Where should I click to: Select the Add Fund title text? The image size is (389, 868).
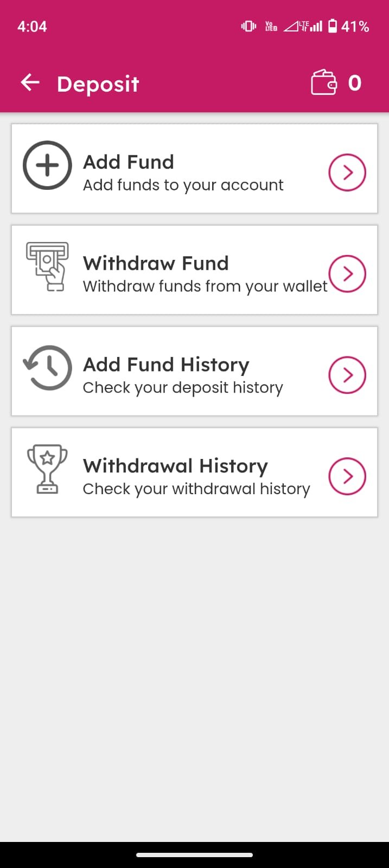click(129, 162)
